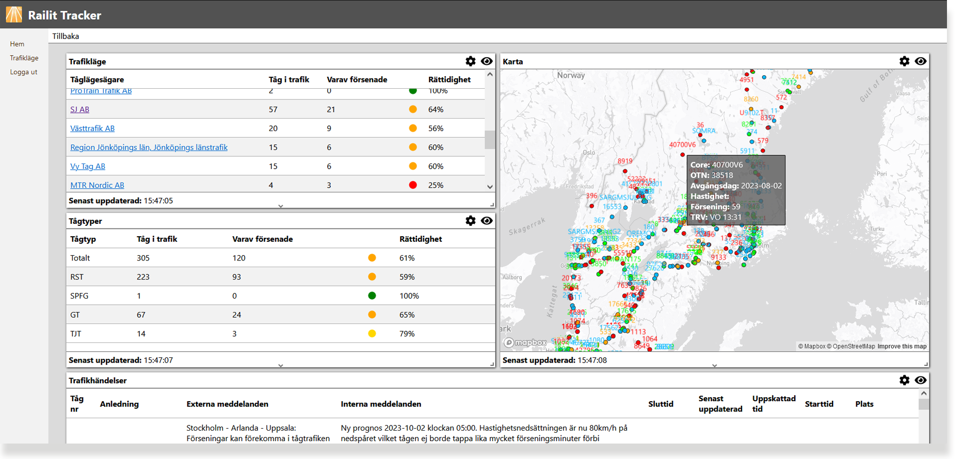Viewport: 980px width, 459px height.
Task: Click the Trafikläge panel corner resize handle
Action: click(x=492, y=205)
